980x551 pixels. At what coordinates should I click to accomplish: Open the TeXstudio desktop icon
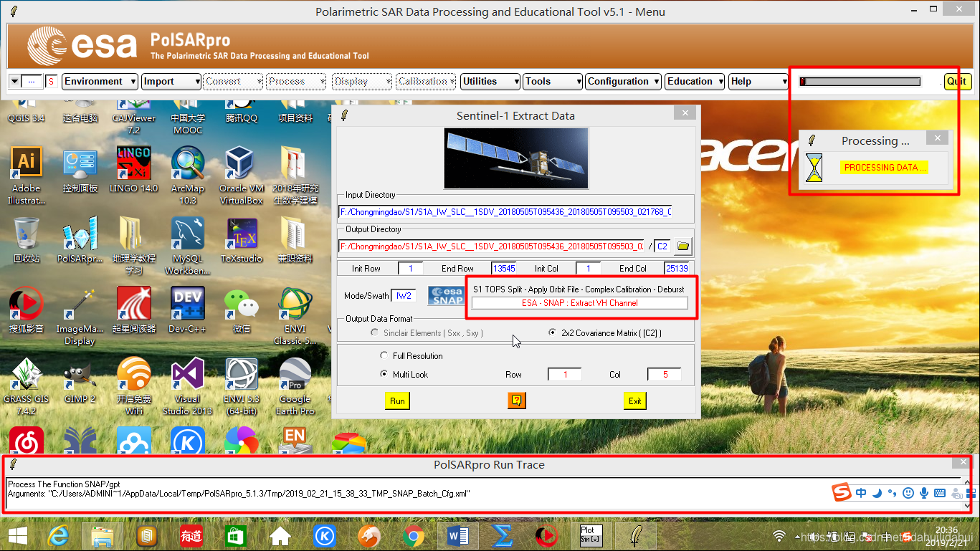point(242,240)
